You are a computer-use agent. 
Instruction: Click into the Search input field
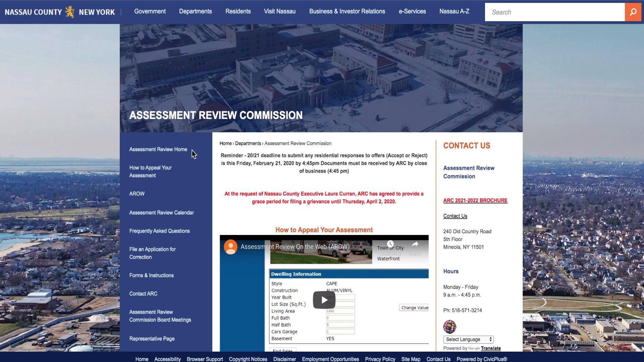555,12
